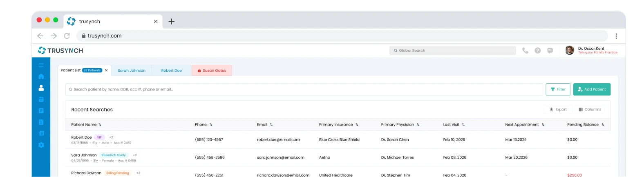Reload the page with the refresh icon
The image size is (644, 177).
click(x=67, y=36)
